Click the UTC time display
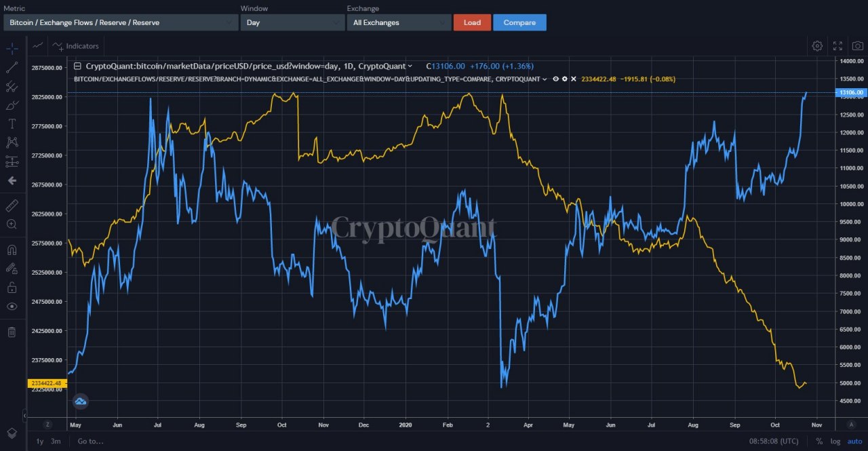The image size is (868, 451). click(x=773, y=441)
